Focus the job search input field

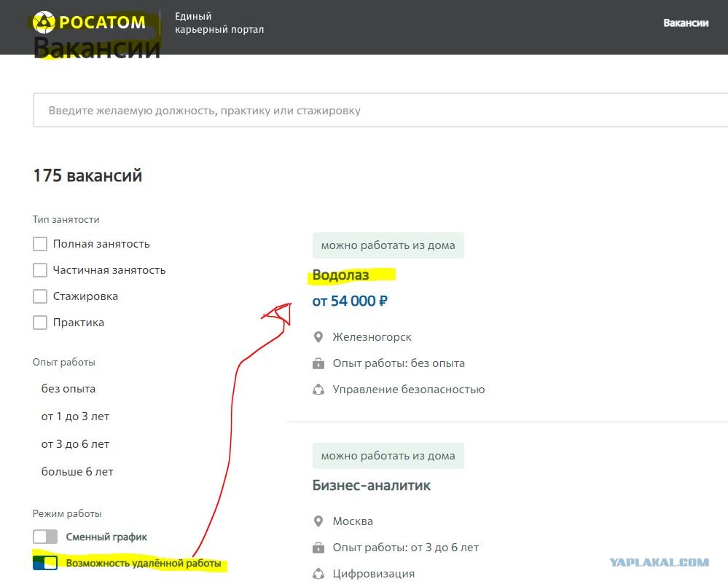380,110
